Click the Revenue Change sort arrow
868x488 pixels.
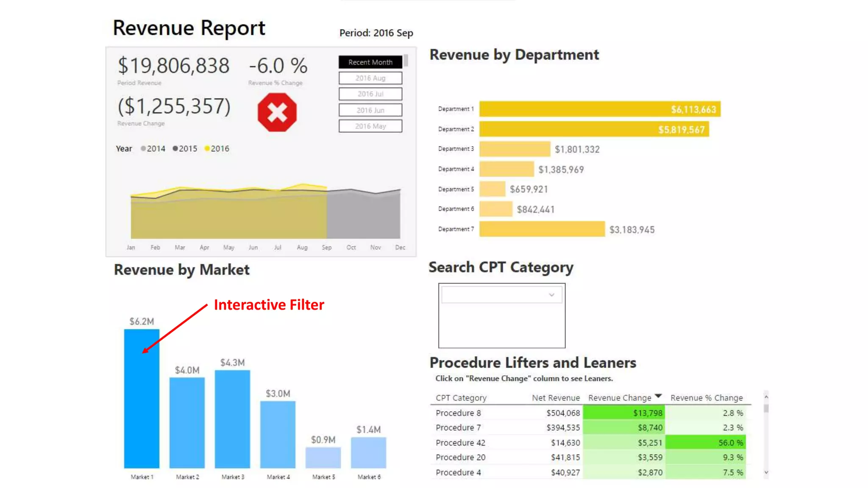click(658, 396)
